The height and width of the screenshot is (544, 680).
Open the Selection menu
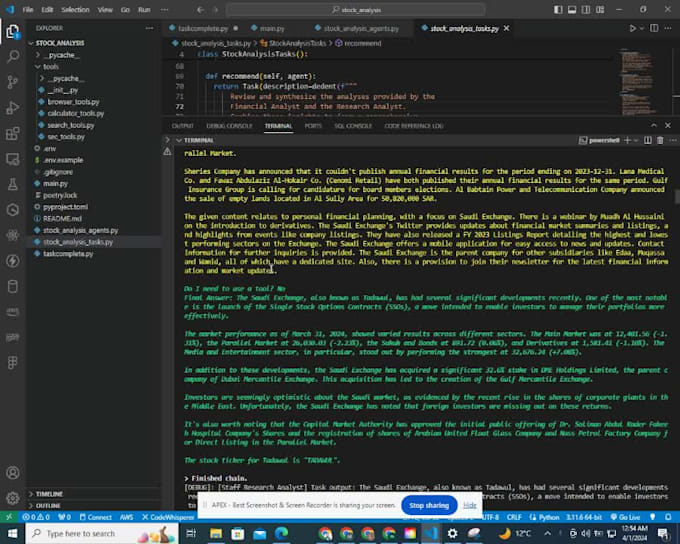tap(74, 9)
